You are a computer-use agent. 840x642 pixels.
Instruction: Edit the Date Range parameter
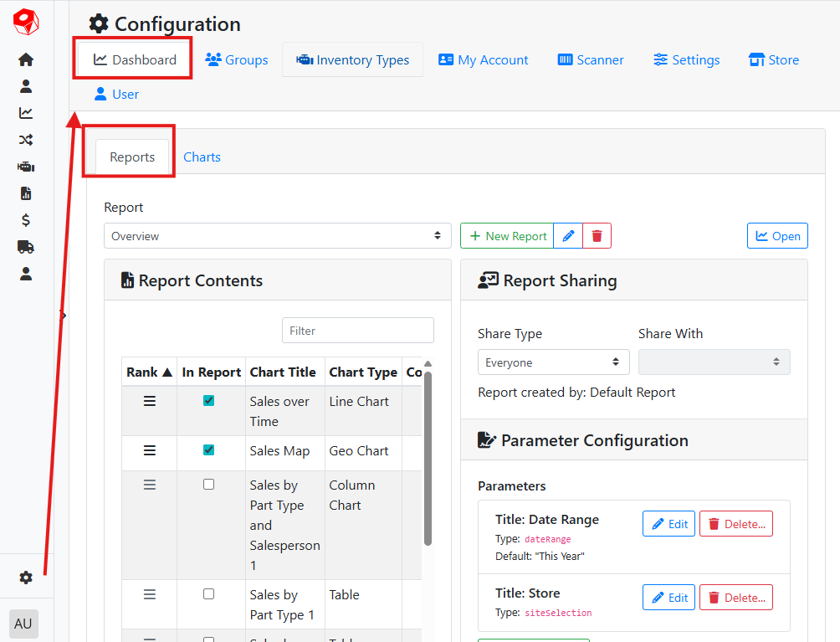tap(668, 524)
